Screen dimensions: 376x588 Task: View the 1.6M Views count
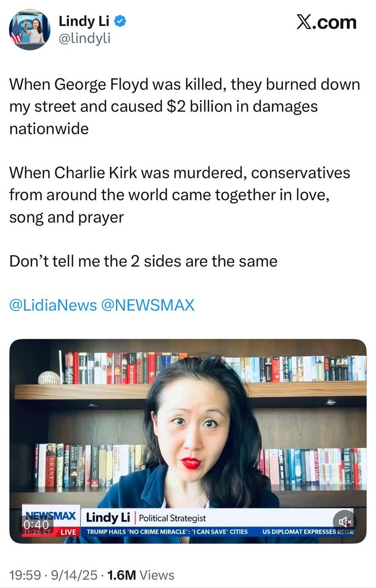tap(141, 575)
